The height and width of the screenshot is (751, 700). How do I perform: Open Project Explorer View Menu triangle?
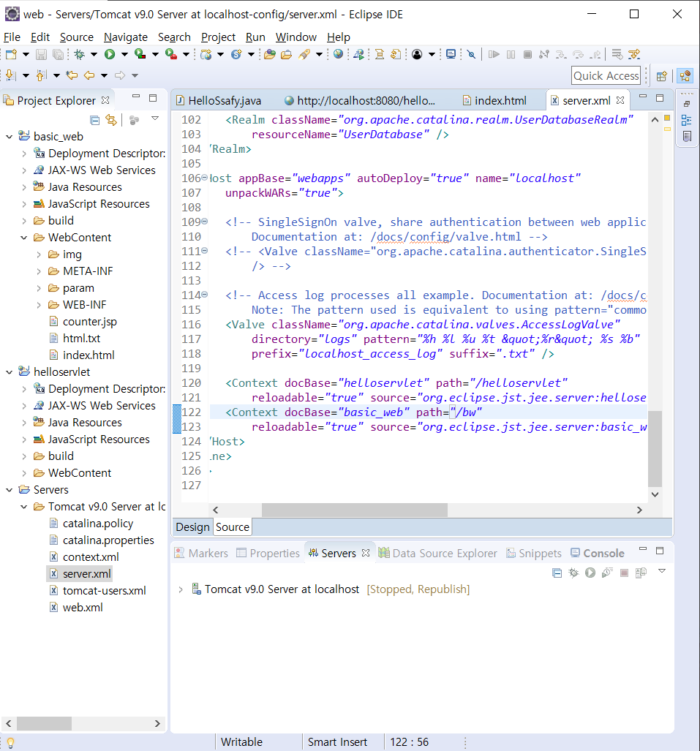[x=155, y=118]
